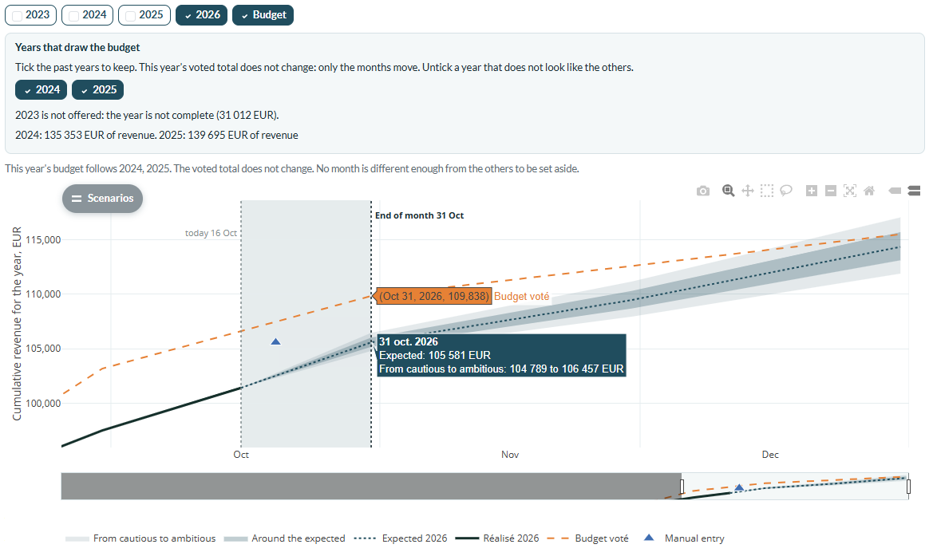Screen dimensions: 933x560
Task: Zoom in with the plus icon
Action: click(x=812, y=191)
